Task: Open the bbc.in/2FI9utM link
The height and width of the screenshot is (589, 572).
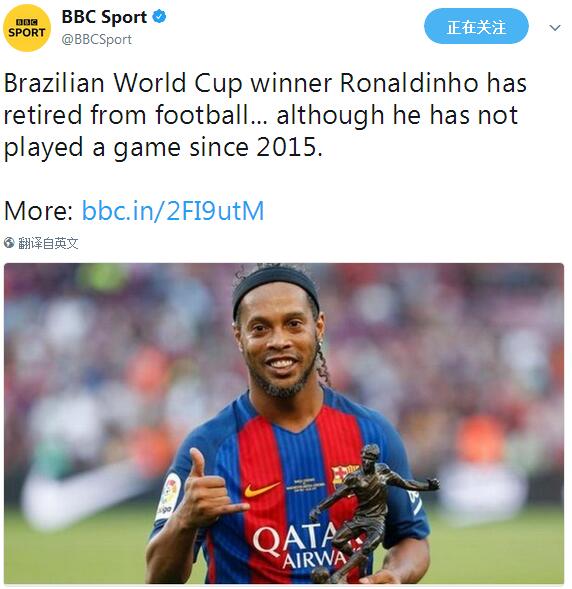Action: (173, 211)
